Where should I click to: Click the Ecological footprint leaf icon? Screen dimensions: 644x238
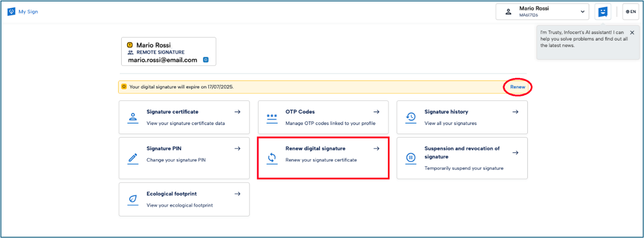coord(133,199)
